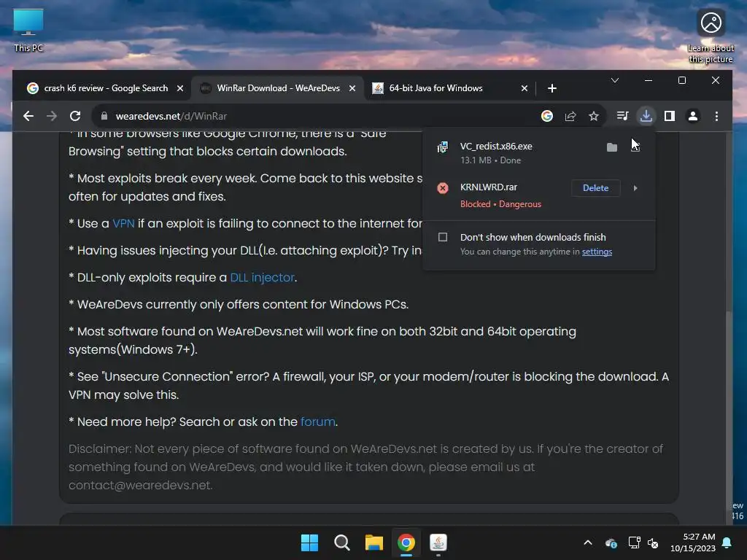Show hidden system tray icons
Image resolution: width=747 pixels, height=560 pixels.
click(x=588, y=542)
